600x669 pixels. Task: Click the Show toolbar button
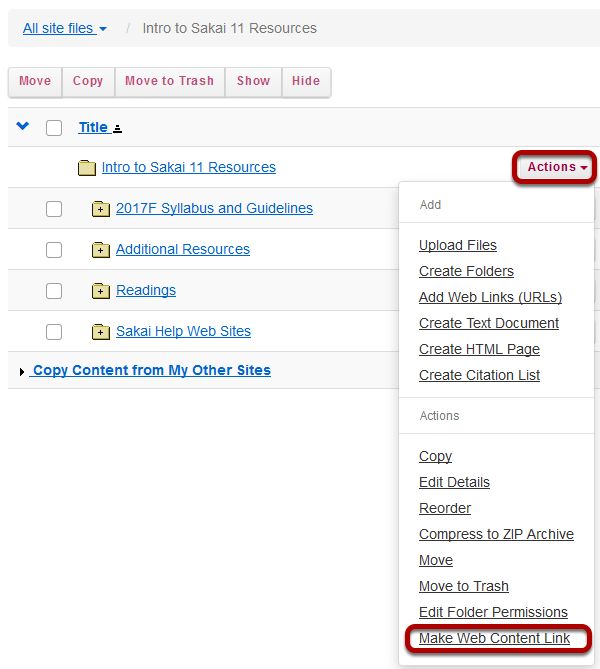(253, 81)
